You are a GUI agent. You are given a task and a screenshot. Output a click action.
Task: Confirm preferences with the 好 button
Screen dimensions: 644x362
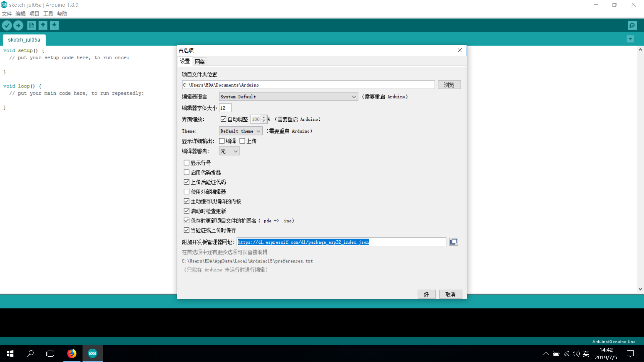pyautogui.click(x=426, y=294)
